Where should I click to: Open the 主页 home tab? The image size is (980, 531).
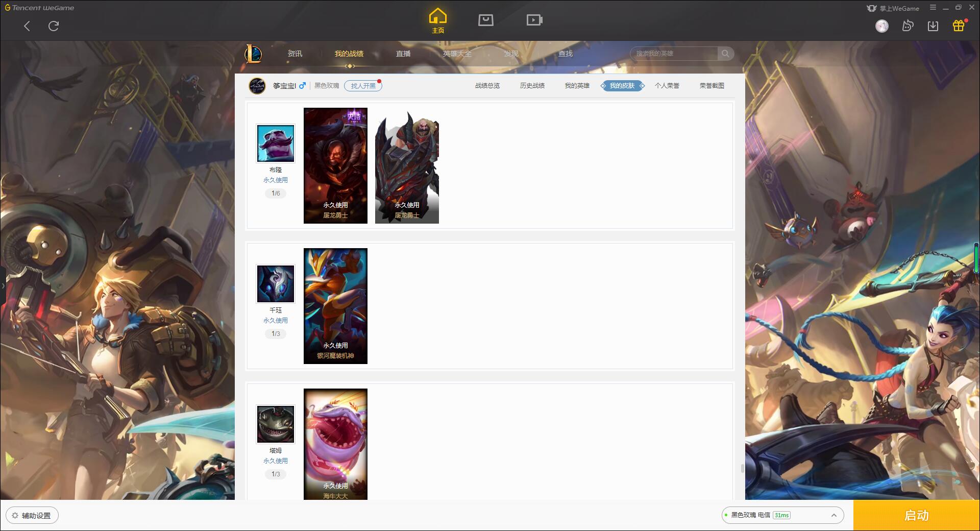coord(437,21)
